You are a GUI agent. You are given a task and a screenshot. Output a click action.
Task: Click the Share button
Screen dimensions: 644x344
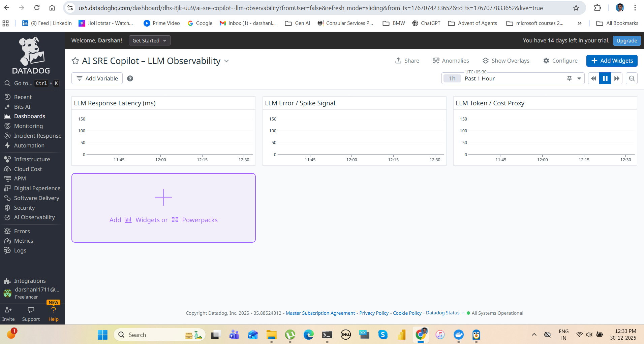pos(407,61)
